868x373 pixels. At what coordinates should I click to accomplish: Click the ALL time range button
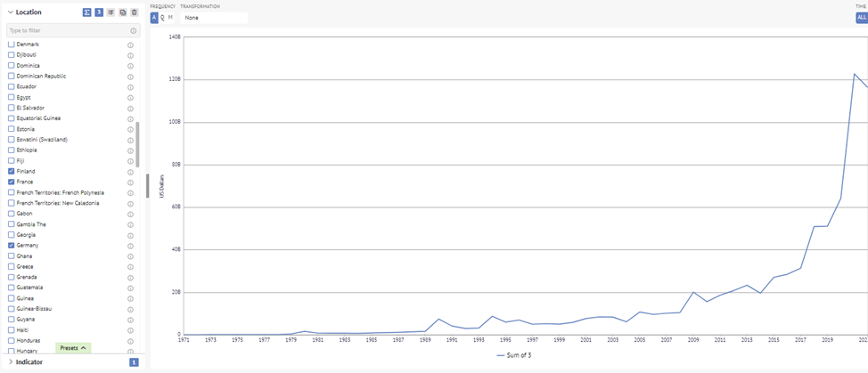[862, 18]
